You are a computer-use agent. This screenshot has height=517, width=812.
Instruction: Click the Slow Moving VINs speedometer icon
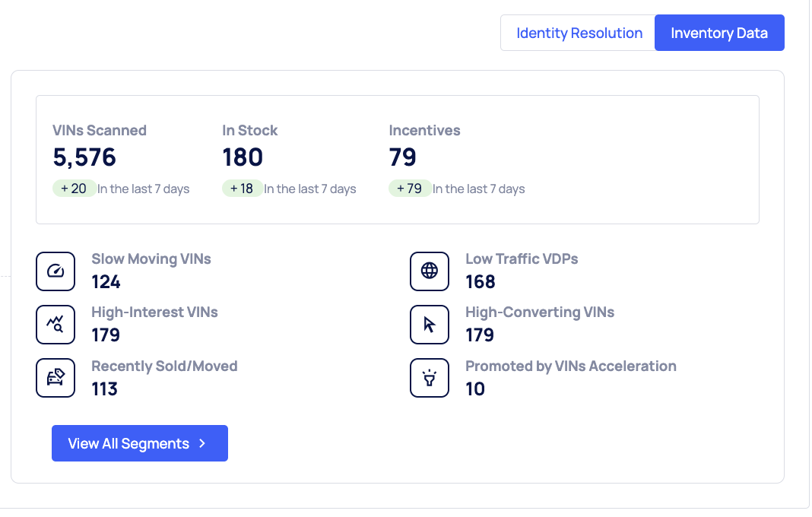(x=56, y=271)
